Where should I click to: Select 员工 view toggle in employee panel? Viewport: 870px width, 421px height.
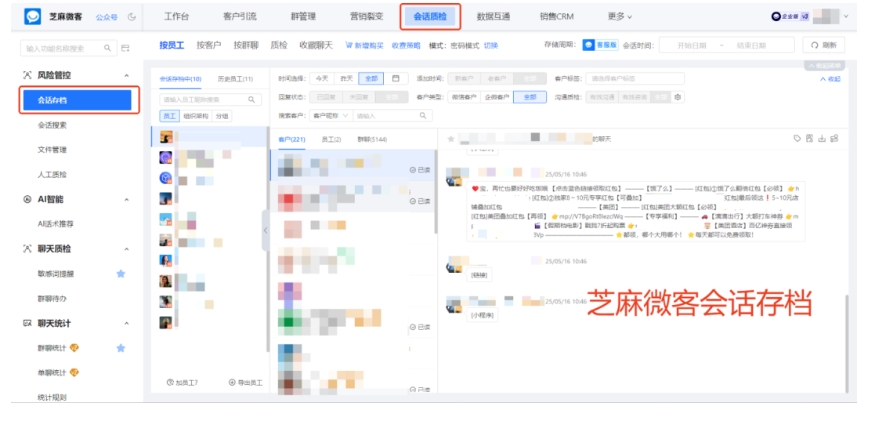169,116
